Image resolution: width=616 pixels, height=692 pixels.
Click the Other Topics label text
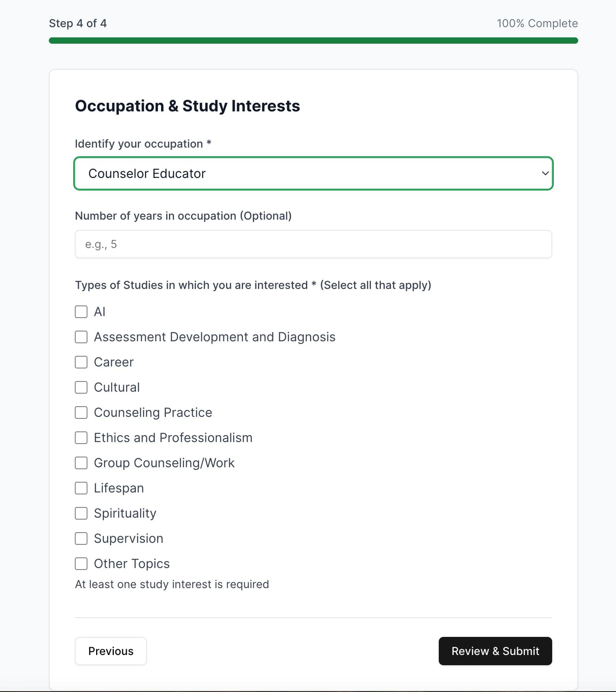point(132,564)
